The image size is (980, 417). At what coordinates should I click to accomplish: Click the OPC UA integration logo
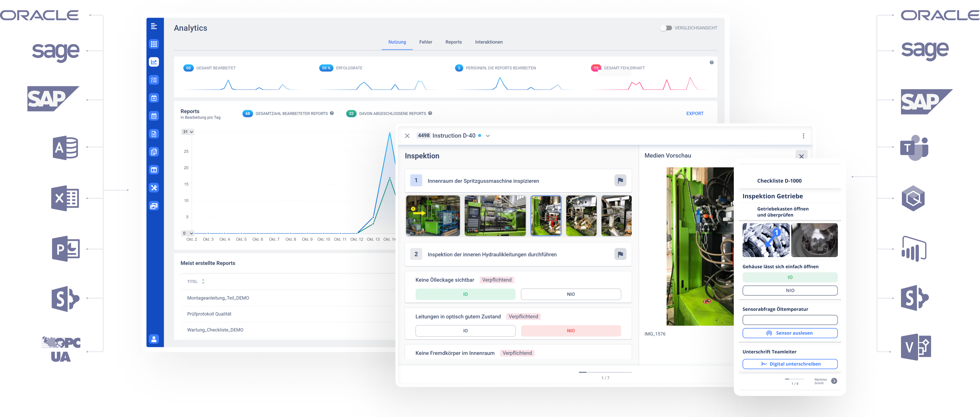coord(61,349)
